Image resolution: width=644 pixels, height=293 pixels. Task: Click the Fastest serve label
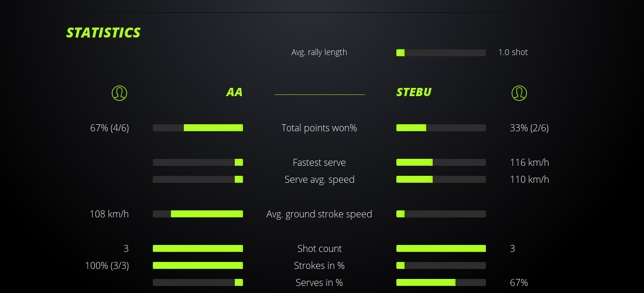pyautogui.click(x=319, y=162)
